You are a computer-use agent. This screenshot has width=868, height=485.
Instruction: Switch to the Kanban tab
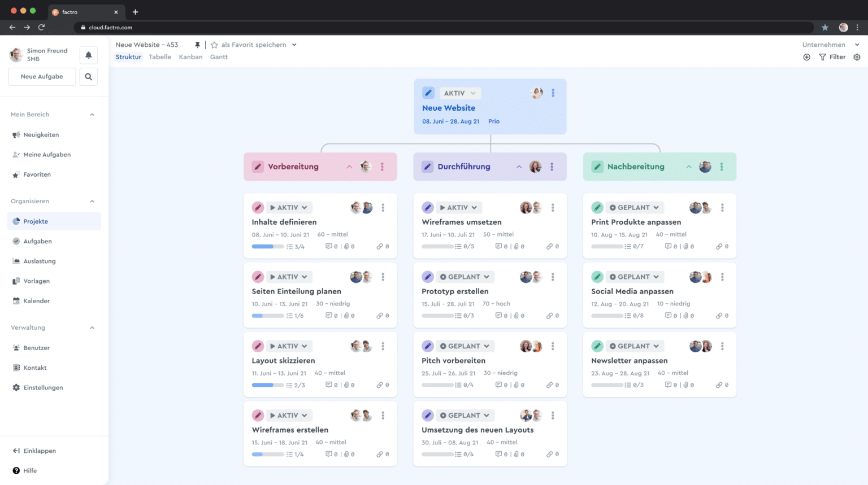190,56
